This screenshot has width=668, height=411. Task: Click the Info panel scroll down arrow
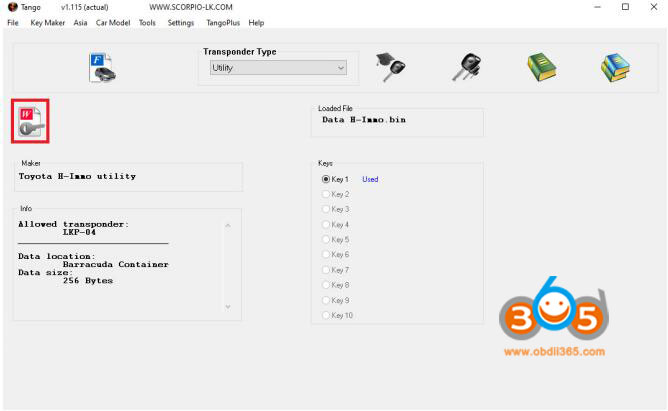(x=228, y=307)
